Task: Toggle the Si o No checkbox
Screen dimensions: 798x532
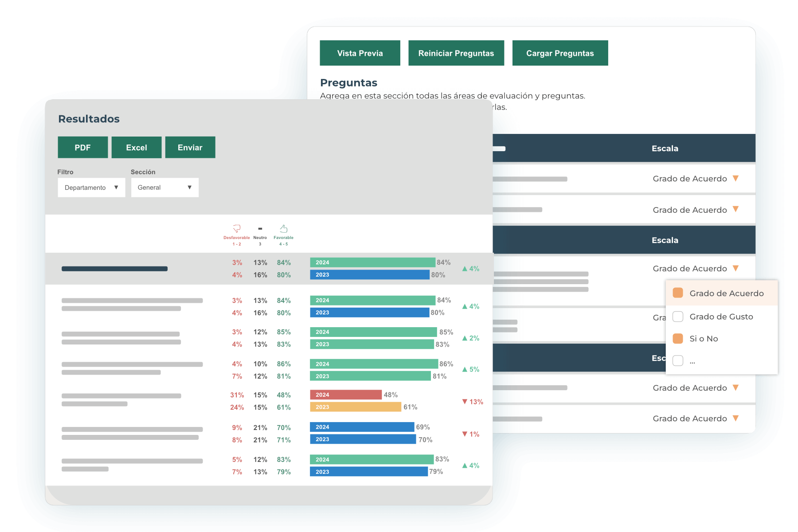Action: (678, 339)
